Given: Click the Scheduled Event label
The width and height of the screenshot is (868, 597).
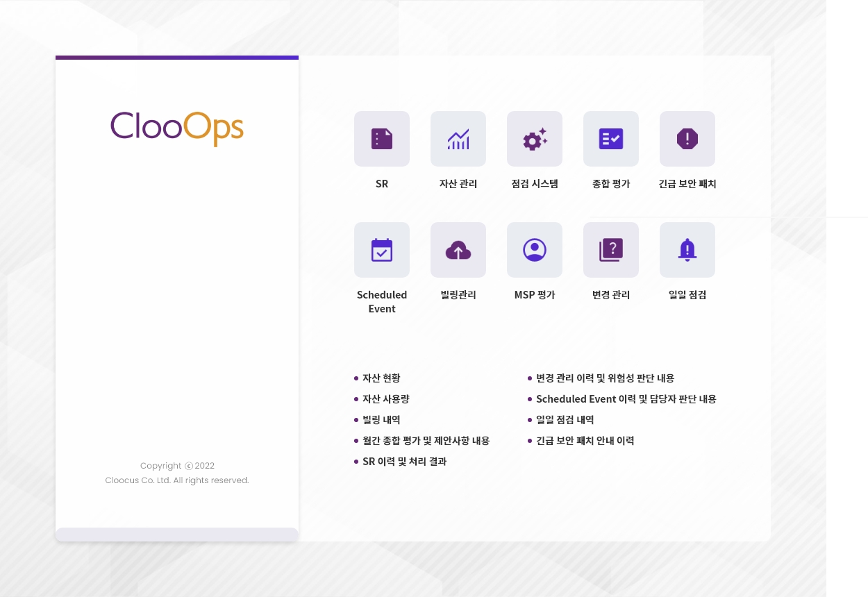Looking at the screenshot, I should (382, 301).
